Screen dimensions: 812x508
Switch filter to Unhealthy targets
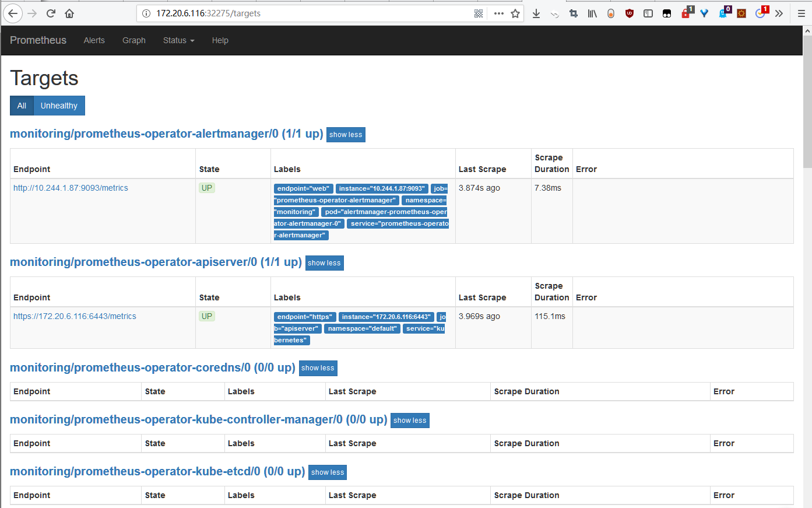click(x=59, y=106)
